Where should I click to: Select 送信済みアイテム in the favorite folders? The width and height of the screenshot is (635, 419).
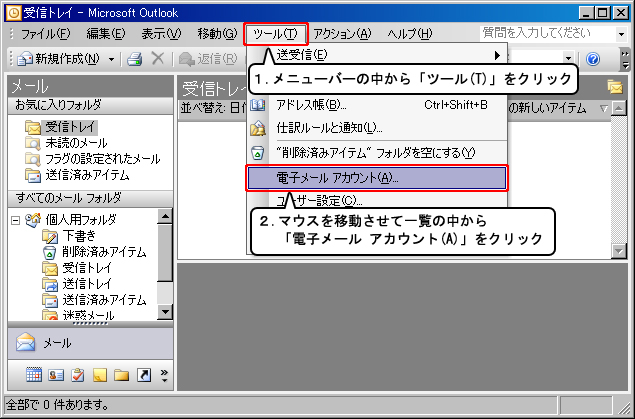77,175
